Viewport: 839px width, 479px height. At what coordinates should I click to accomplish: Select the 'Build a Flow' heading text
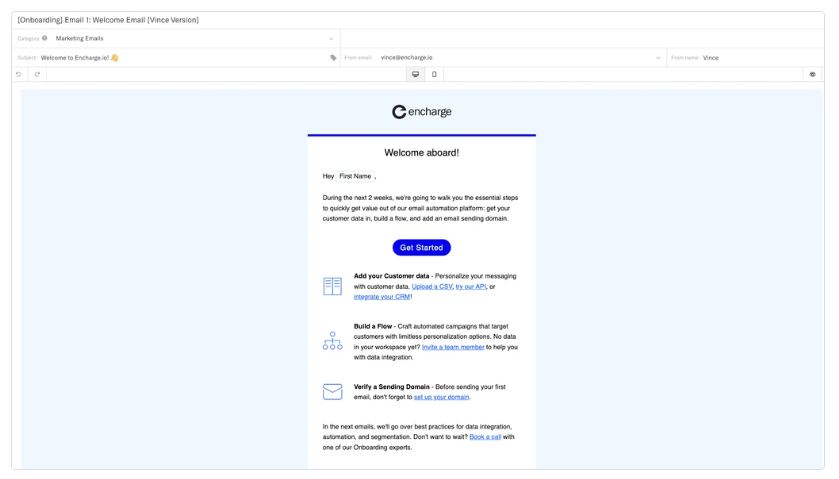click(372, 326)
